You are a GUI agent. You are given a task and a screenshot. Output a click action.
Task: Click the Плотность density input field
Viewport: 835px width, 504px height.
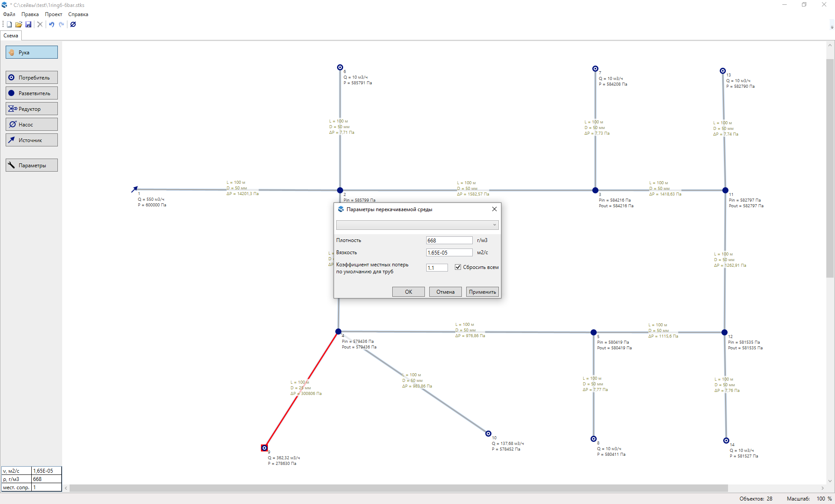449,240
